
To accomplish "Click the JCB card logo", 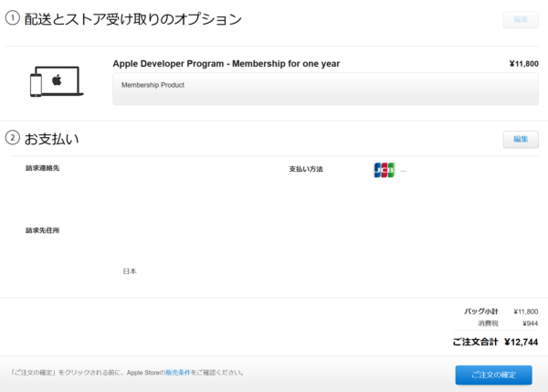I will click(x=385, y=170).
